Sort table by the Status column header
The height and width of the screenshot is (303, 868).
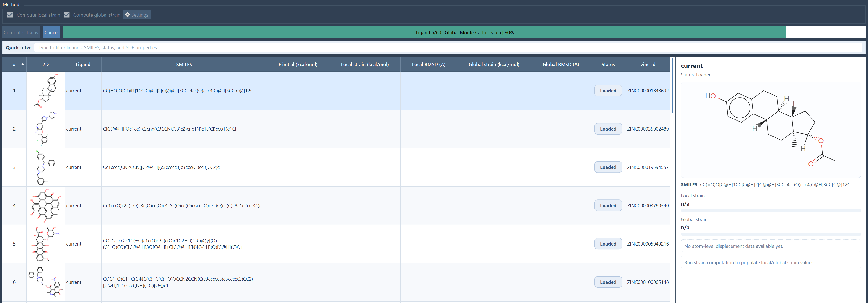[608, 64]
